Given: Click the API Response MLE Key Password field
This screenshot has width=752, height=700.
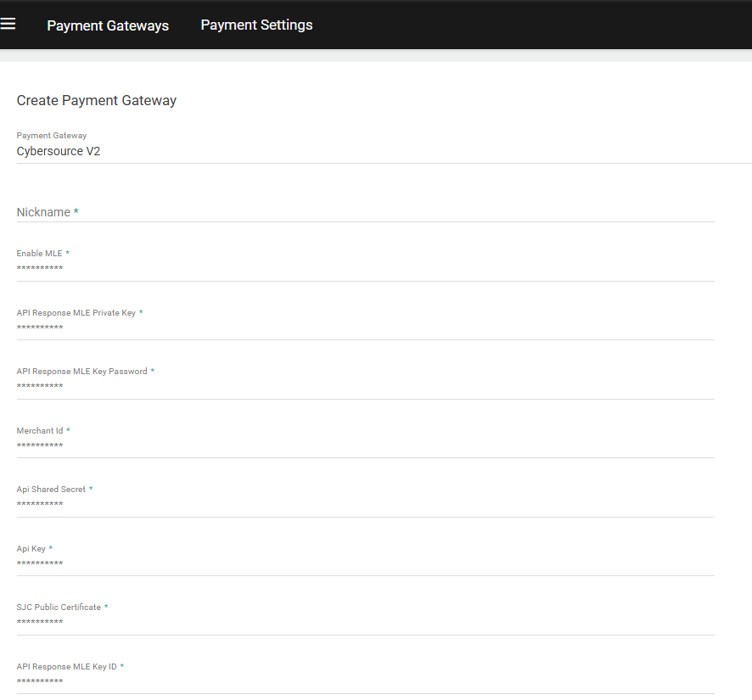Looking at the screenshot, I should pyautogui.click(x=366, y=386).
